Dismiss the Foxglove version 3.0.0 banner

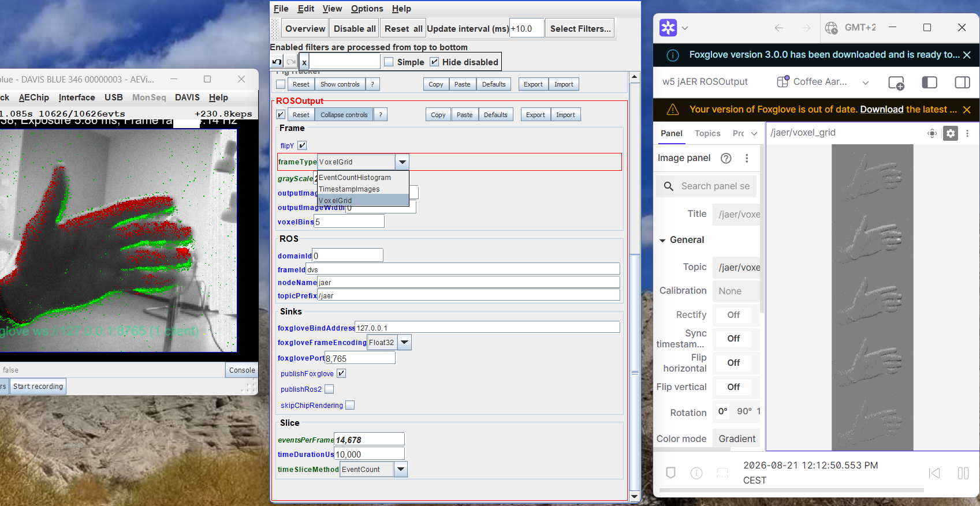[967, 55]
